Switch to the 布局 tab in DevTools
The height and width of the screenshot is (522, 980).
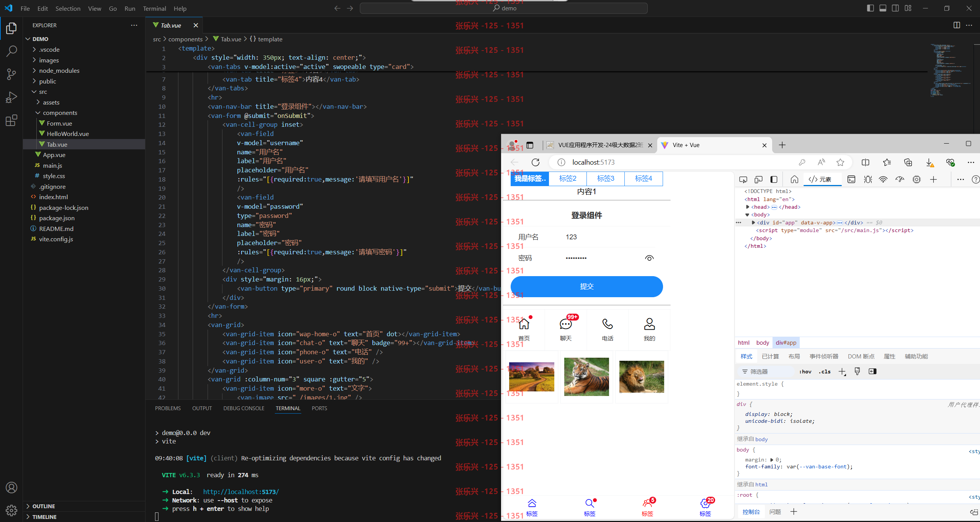click(x=794, y=357)
